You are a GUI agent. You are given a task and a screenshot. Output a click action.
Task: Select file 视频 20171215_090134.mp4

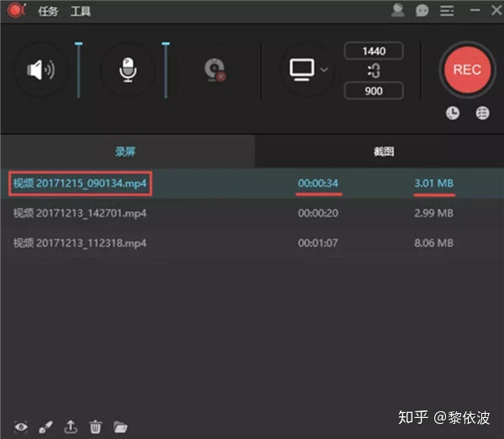(x=80, y=183)
